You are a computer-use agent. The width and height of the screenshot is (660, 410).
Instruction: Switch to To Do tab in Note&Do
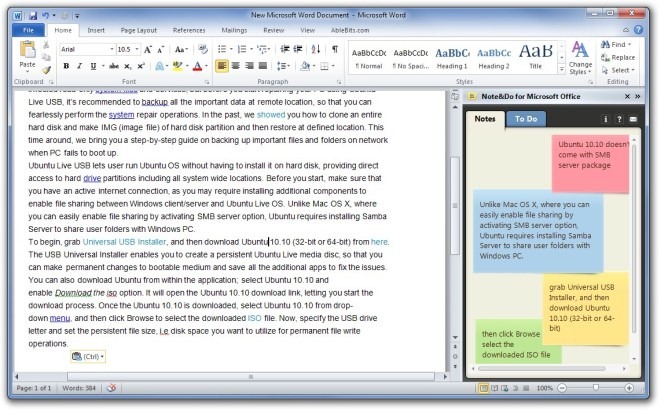pos(526,119)
